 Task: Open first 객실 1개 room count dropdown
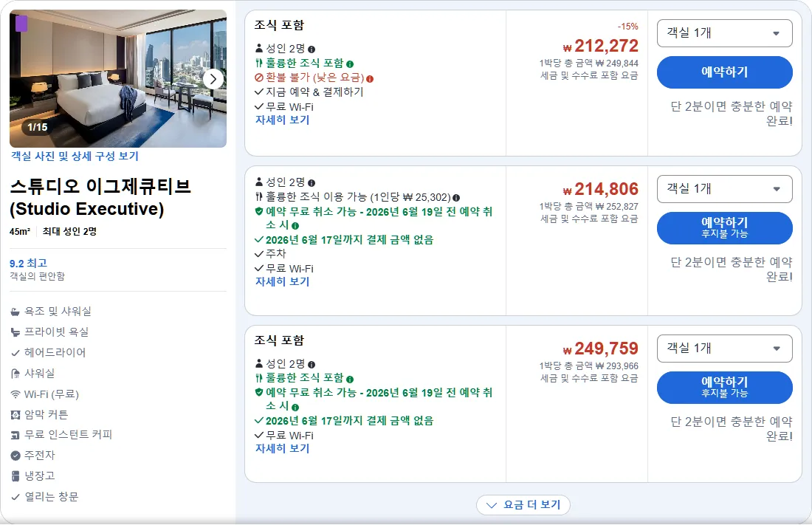pos(724,33)
